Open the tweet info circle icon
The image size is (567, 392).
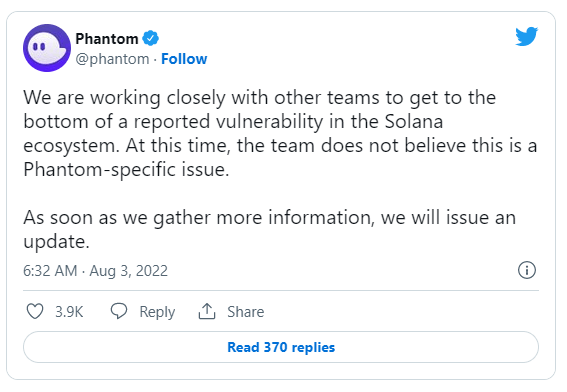tap(526, 270)
